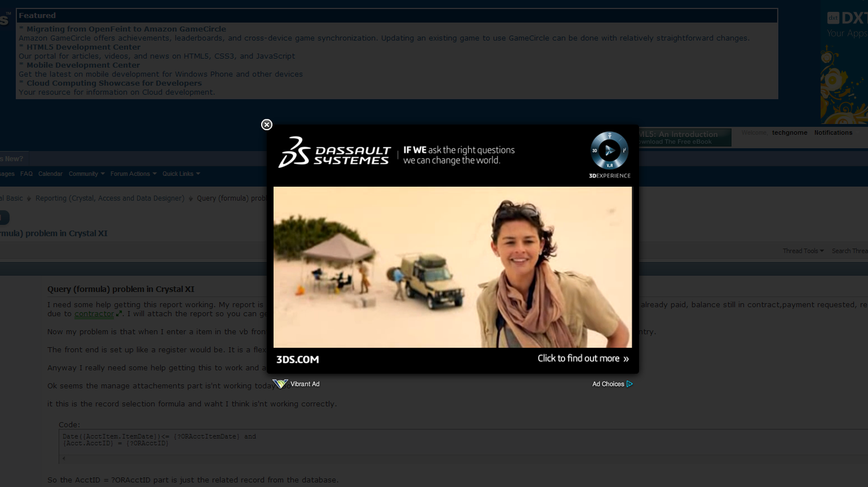The image size is (868, 487).
Task: Open the Notifications link
Action: click(x=833, y=132)
